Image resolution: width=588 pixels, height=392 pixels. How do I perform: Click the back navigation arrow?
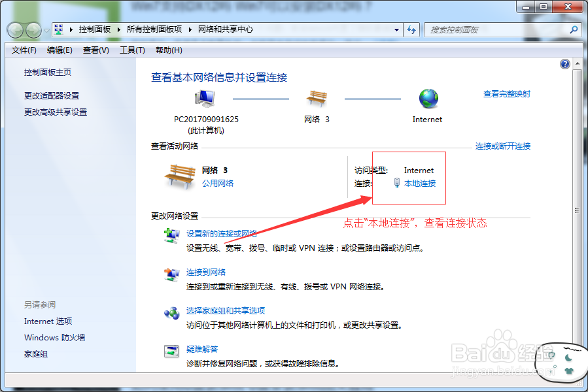click(14, 29)
